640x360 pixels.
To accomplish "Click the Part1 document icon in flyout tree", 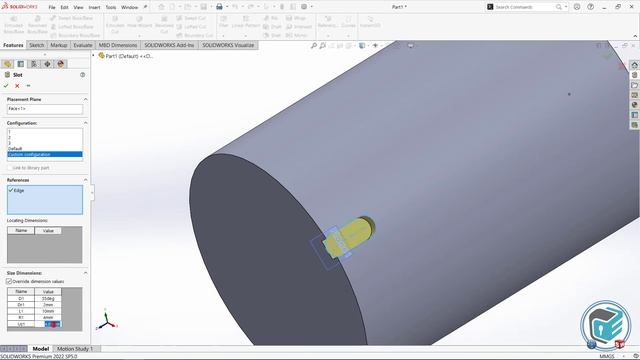I will (x=101, y=56).
